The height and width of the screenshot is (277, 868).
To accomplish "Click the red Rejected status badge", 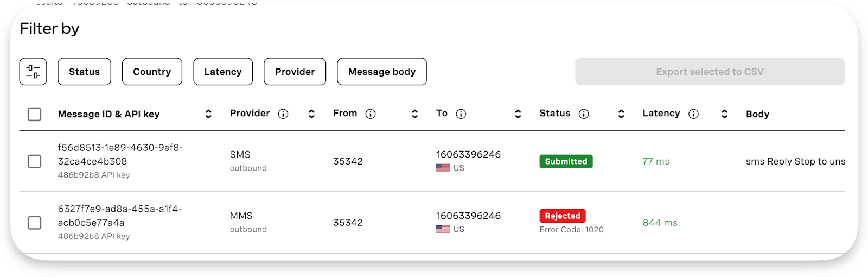I will click(x=563, y=216).
